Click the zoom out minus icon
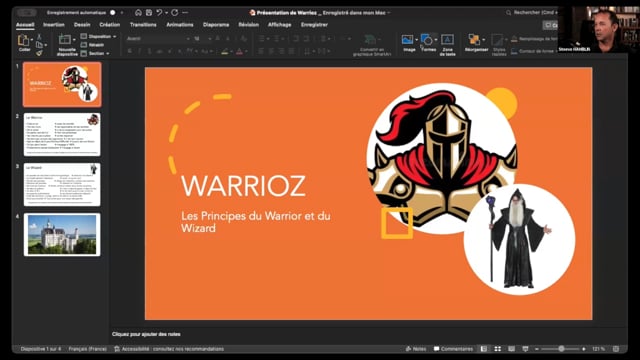Screen dimensions: 640x360 click(x=537, y=349)
